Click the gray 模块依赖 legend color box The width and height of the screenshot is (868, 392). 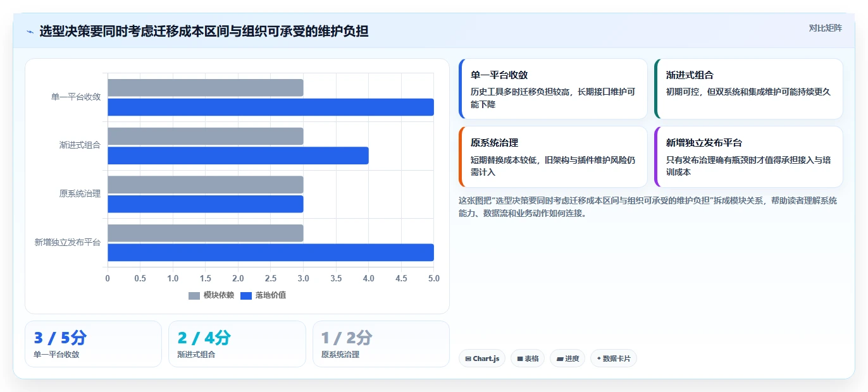coord(194,295)
